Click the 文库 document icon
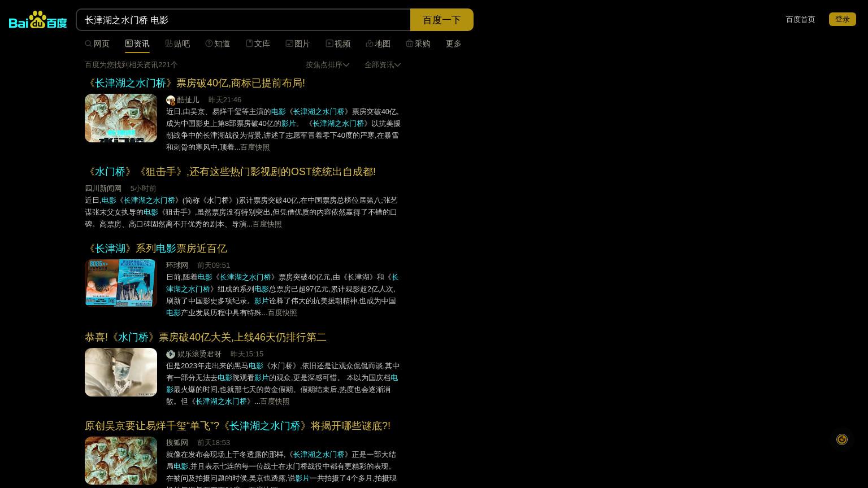This screenshot has width=868, height=488. (x=249, y=43)
